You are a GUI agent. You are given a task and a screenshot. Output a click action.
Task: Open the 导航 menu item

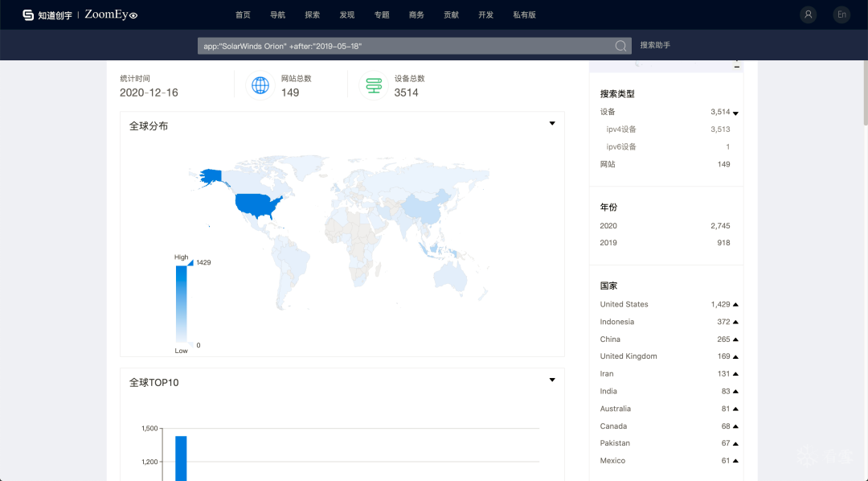278,15
